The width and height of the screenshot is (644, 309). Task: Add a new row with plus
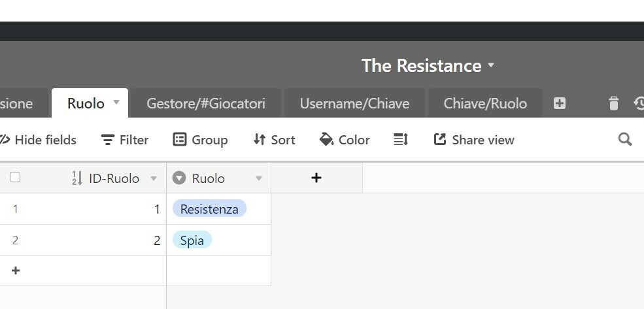coord(16,270)
